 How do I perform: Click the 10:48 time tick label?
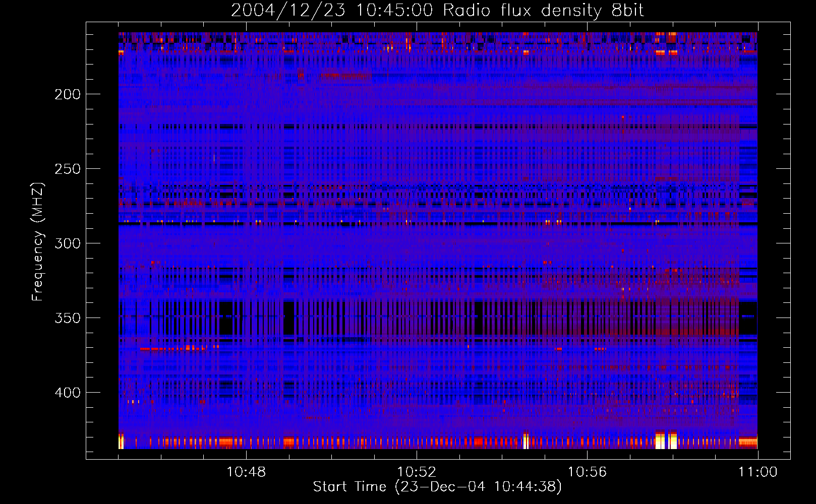tap(246, 472)
